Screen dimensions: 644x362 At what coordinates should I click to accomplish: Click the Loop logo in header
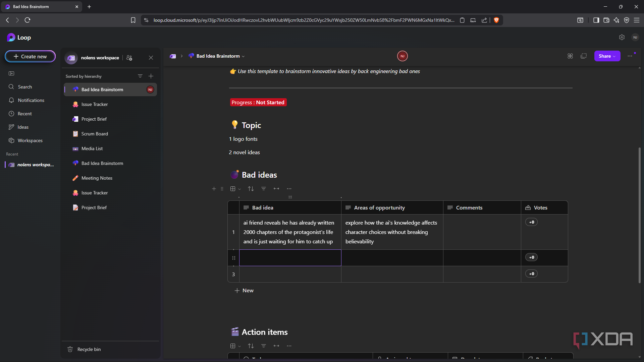[x=19, y=38]
